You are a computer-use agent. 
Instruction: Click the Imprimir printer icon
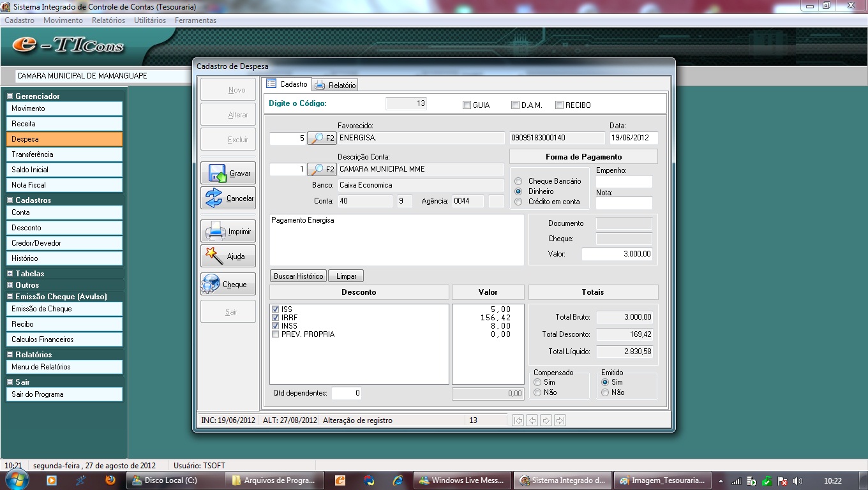(x=215, y=232)
